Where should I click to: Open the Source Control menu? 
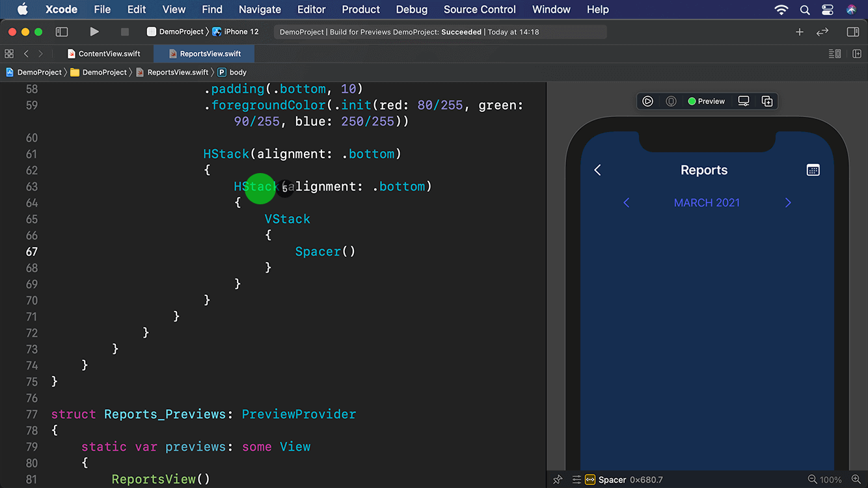click(480, 9)
